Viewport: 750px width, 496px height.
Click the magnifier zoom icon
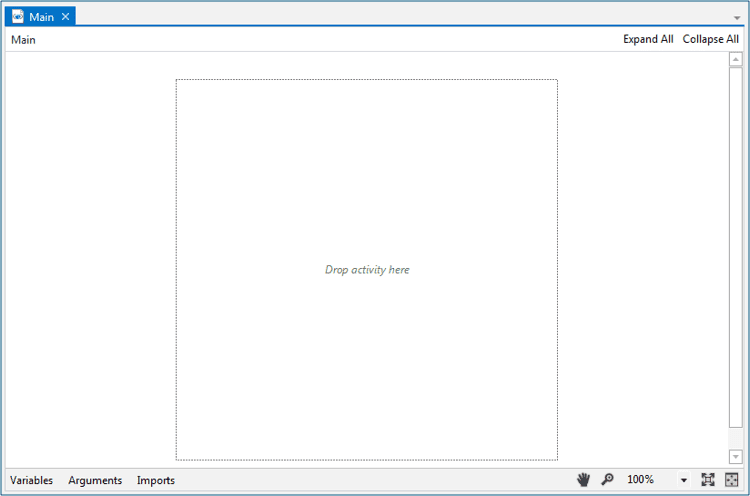click(x=607, y=480)
